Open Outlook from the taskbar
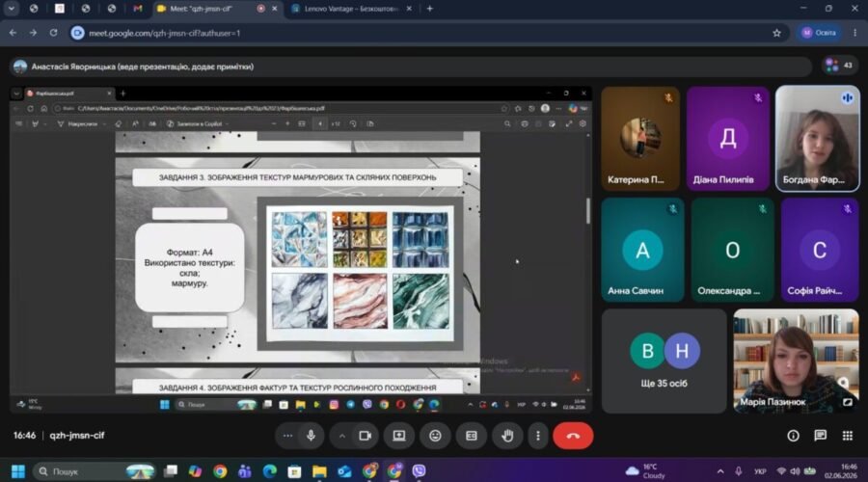 click(344, 471)
